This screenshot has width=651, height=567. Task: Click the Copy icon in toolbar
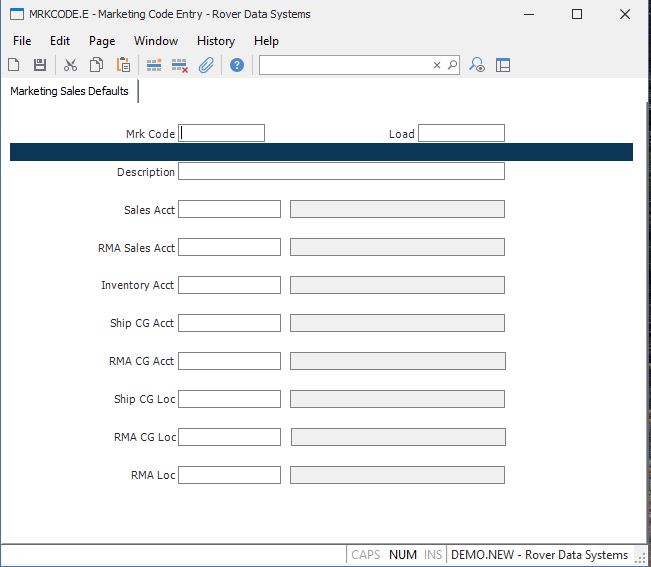tap(97, 65)
